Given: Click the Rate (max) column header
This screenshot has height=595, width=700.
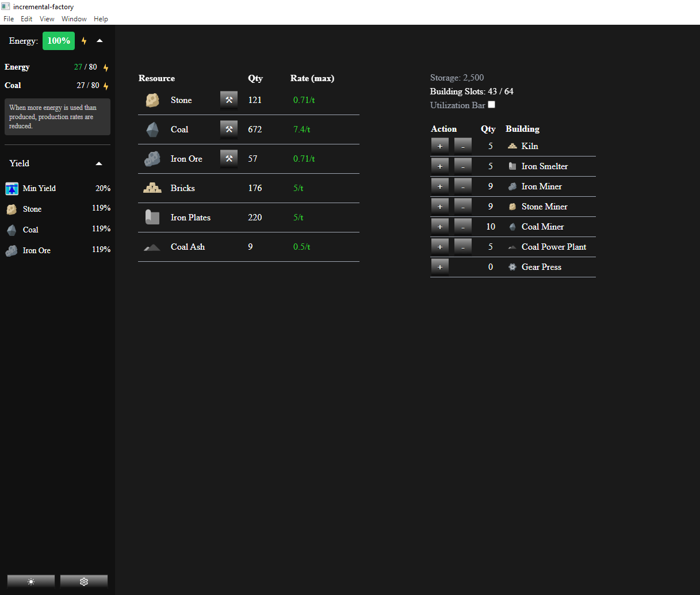Looking at the screenshot, I should click(312, 78).
